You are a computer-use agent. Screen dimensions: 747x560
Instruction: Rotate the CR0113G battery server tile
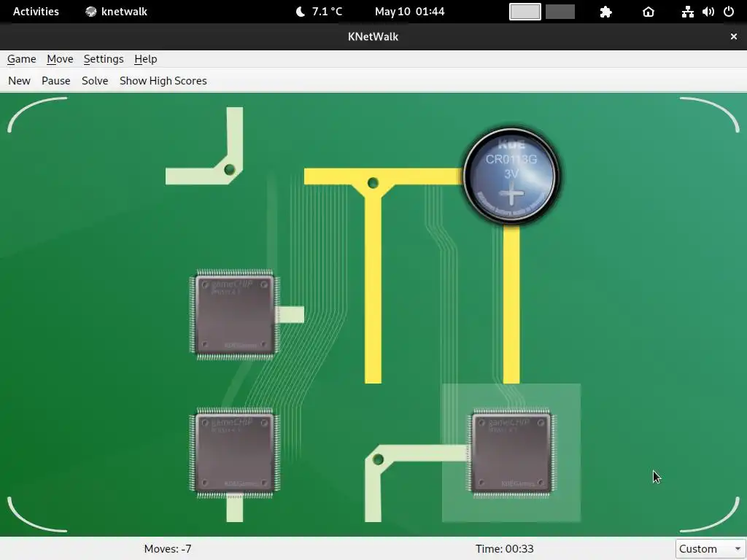coord(511,176)
